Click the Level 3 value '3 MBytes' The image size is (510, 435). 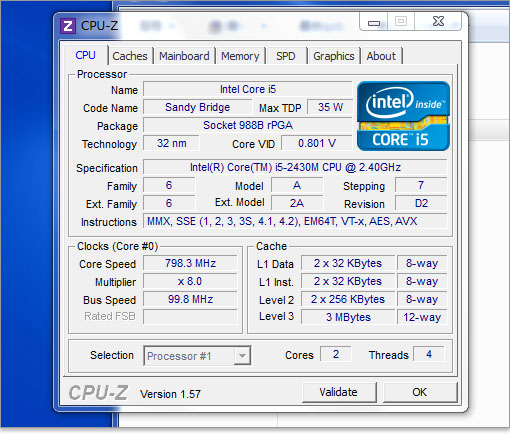click(x=348, y=317)
